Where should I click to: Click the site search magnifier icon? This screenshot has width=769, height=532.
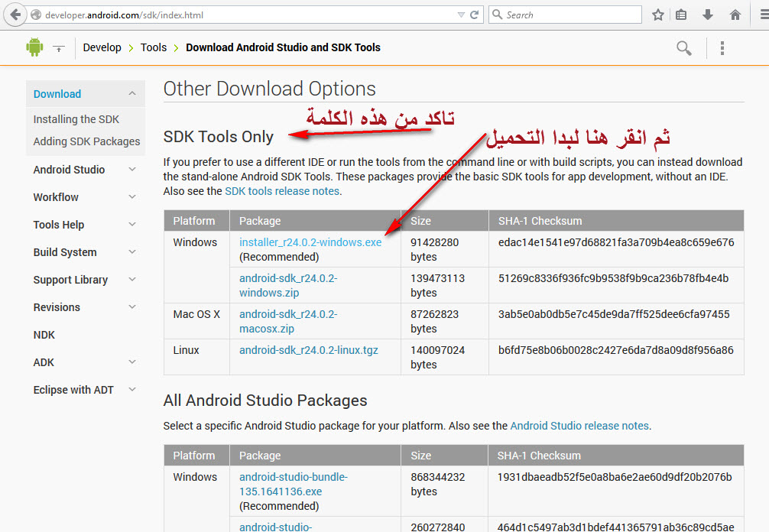683,48
